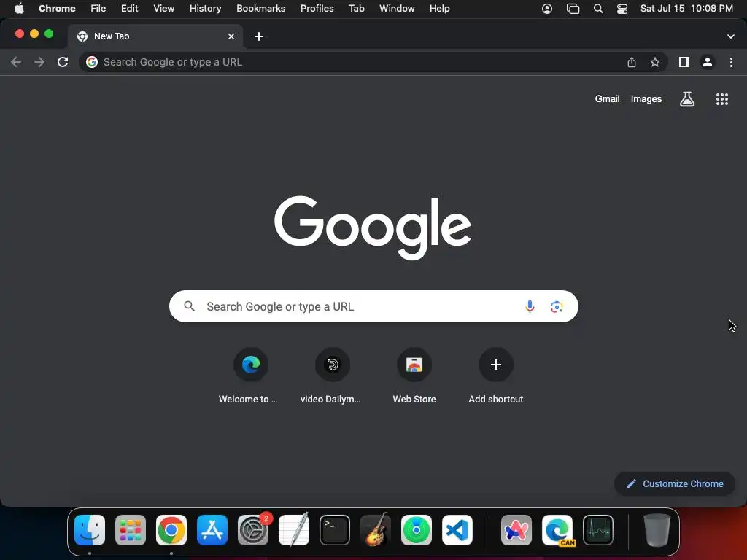The image size is (747, 560).
Task: Click the magnifier icon in search box
Action: click(189, 306)
